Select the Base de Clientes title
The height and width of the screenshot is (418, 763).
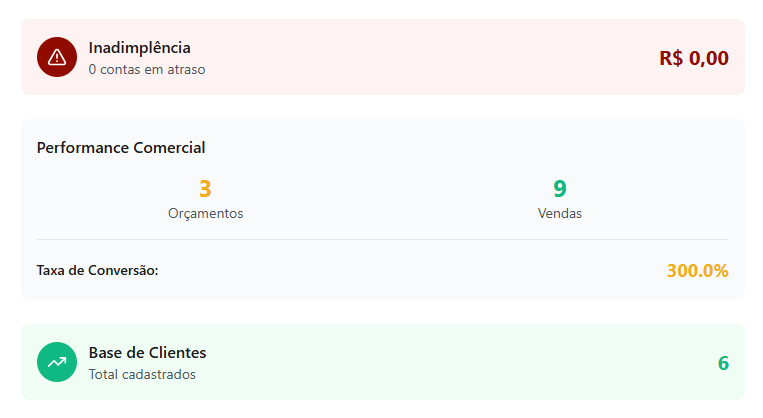coord(147,352)
